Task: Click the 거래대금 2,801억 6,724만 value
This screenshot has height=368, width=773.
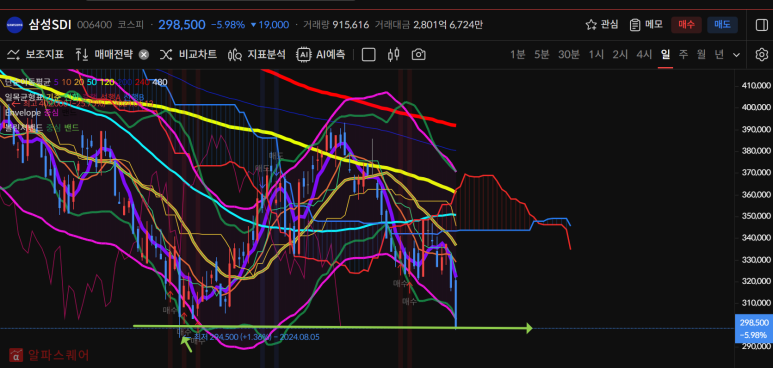Action: (428, 25)
